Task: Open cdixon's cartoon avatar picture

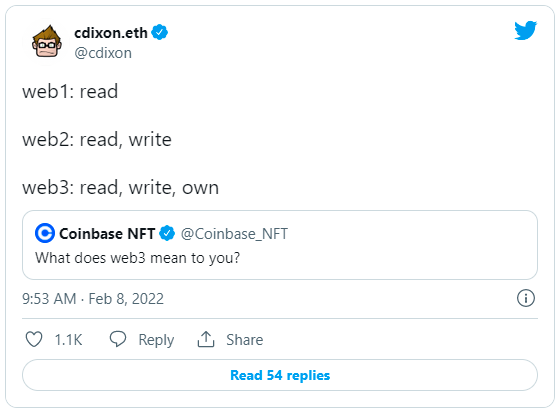Action: click(47, 42)
